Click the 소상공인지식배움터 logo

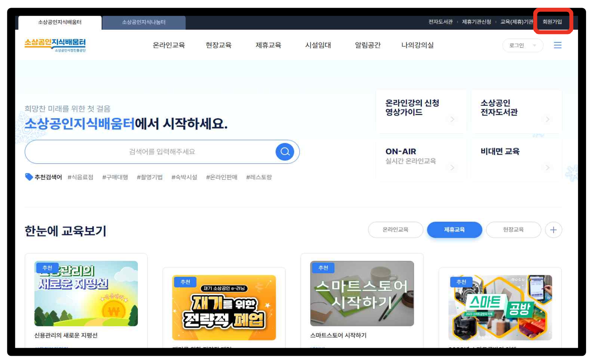click(55, 44)
